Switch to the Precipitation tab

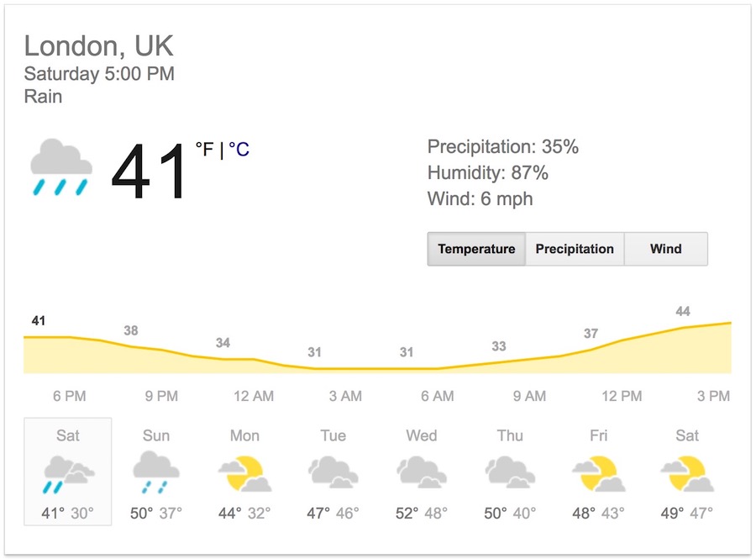(x=575, y=249)
